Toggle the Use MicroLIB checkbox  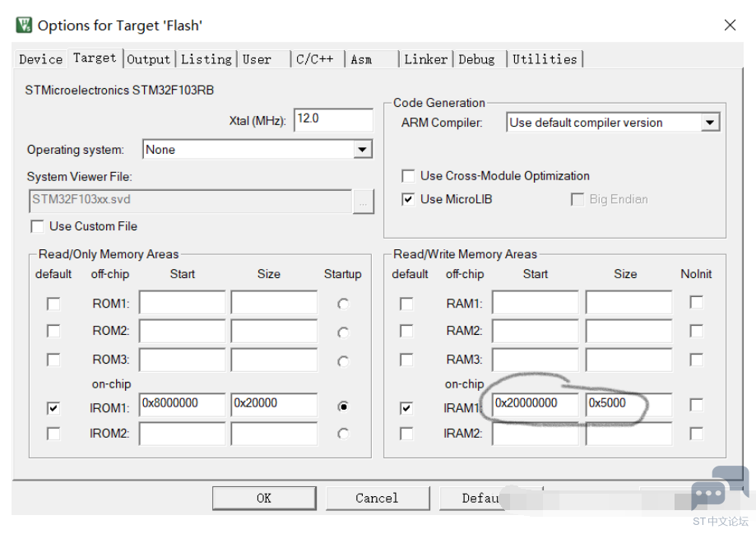coord(408,199)
